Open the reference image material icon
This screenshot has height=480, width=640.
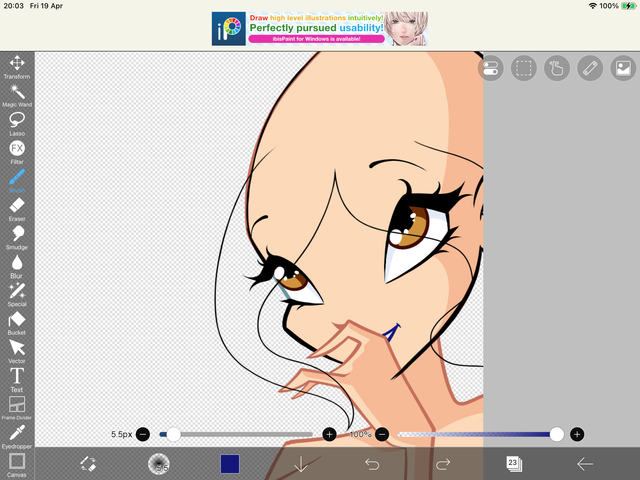pos(623,68)
